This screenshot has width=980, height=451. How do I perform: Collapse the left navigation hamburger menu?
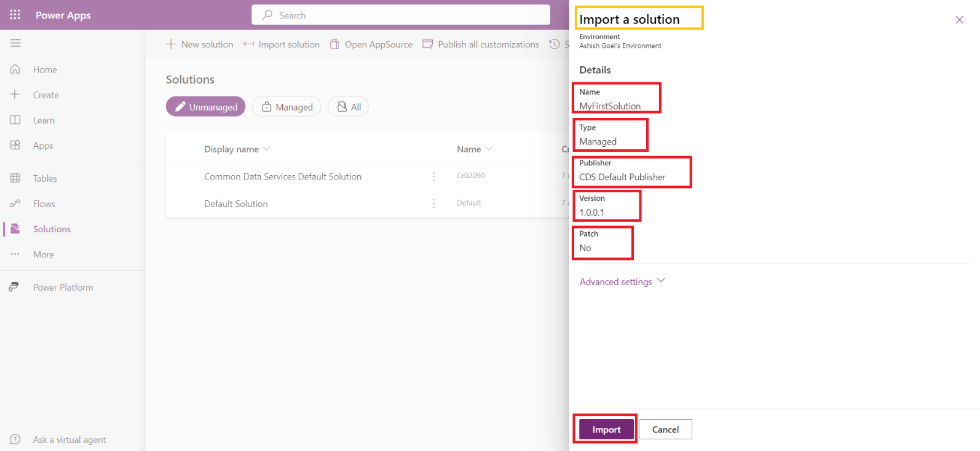[x=15, y=43]
